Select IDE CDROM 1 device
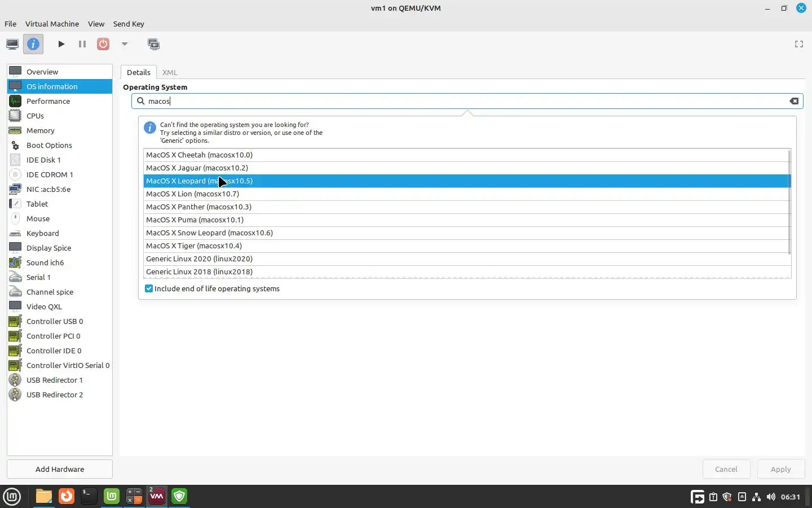Viewport: 812px width, 508px height. coord(60,174)
